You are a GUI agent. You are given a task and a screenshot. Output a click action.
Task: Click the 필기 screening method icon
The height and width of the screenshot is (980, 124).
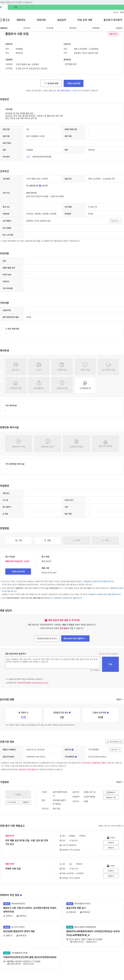tap(76, 540)
